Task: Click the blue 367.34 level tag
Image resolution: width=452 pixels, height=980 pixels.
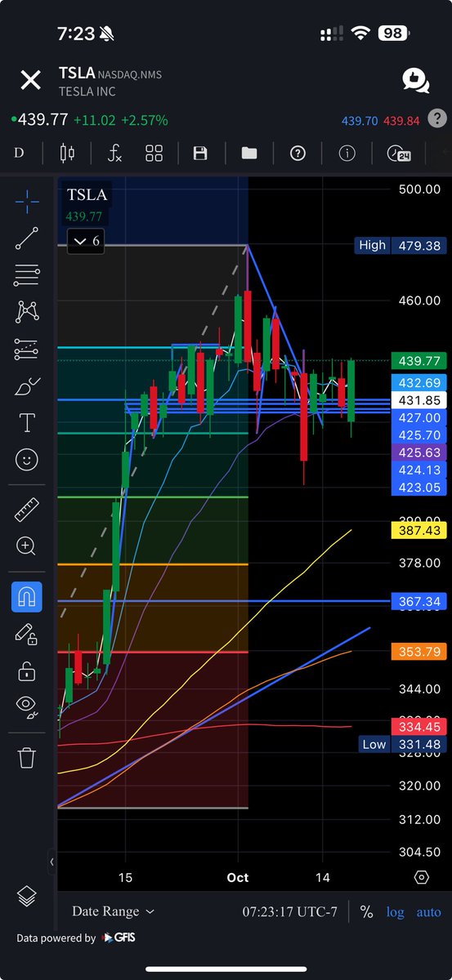Action: point(418,600)
